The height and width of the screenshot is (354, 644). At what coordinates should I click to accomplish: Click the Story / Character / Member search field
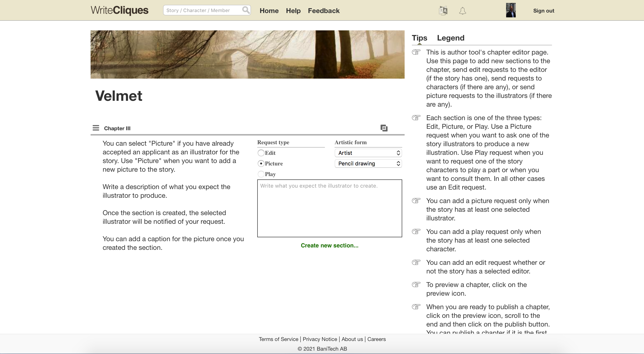202,10
